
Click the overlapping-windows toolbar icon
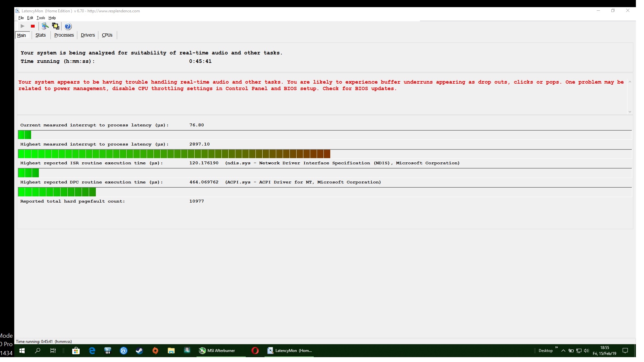tap(56, 26)
